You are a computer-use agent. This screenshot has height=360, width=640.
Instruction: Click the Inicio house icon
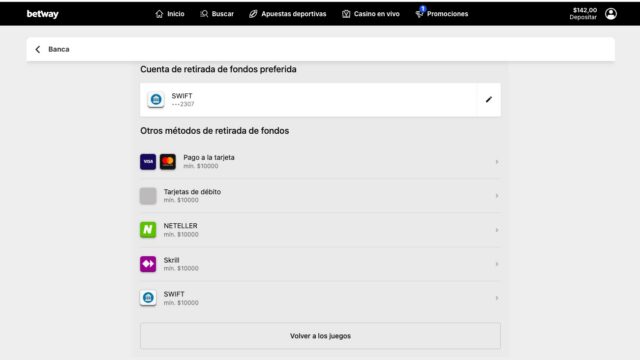pyautogui.click(x=159, y=14)
